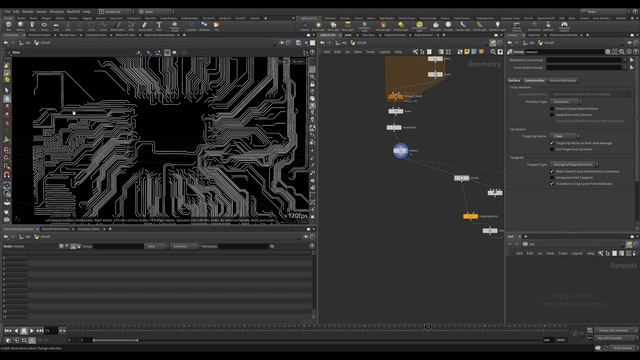Click the blue circled node in network
640x360 pixels.
pyautogui.click(x=400, y=151)
